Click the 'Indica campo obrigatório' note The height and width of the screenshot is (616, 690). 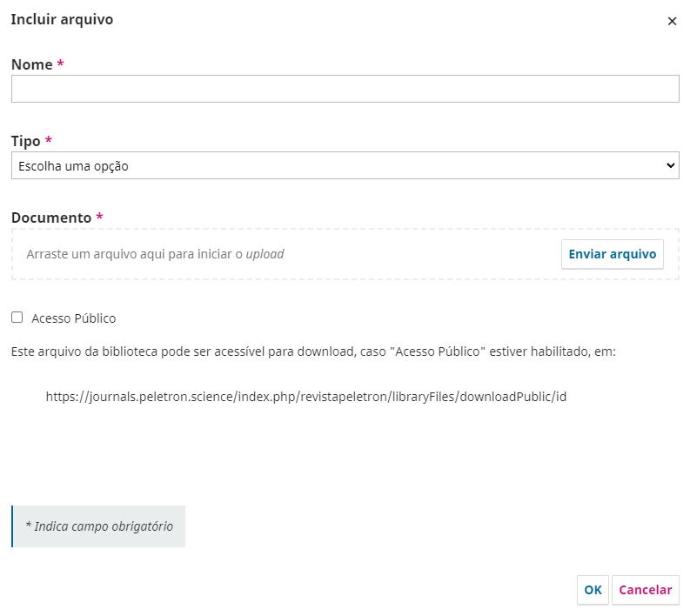pyautogui.click(x=99, y=526)
